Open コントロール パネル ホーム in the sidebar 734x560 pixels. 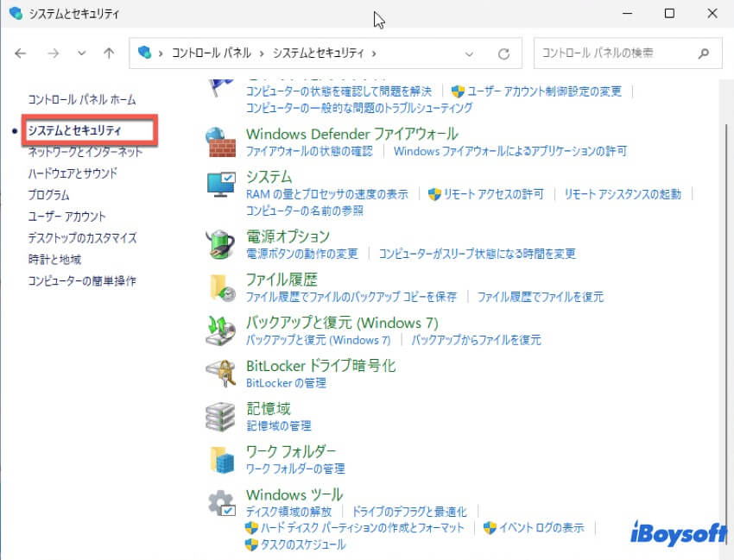click(81, 100)
